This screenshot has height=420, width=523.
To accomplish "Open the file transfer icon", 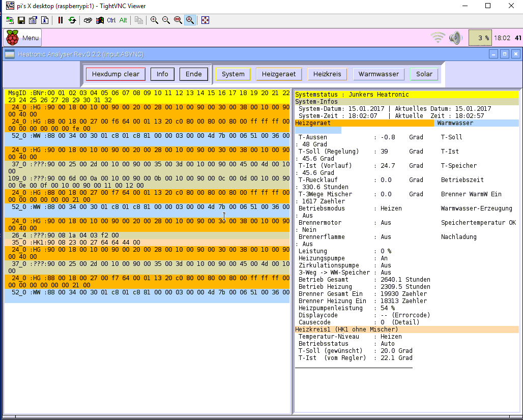I will [x=139, y=20].
